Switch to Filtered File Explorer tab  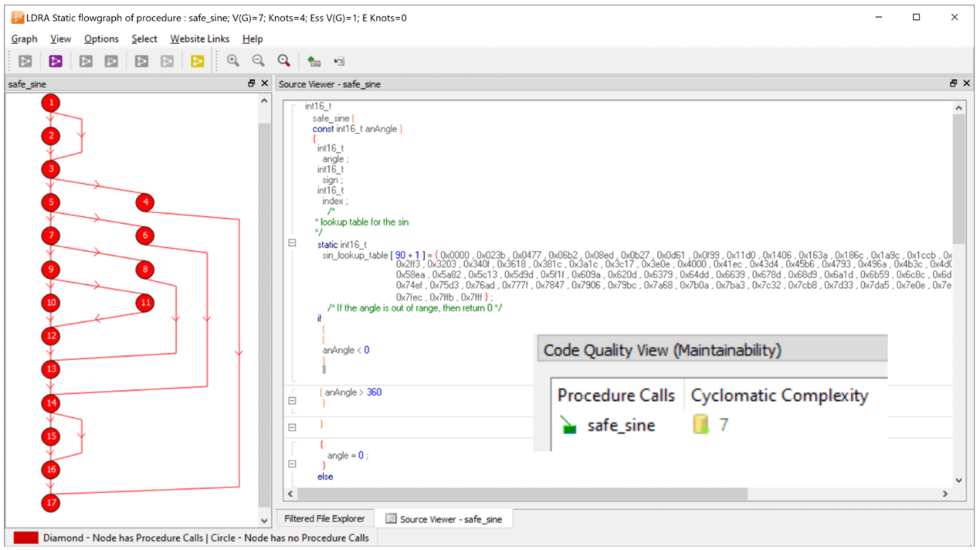click(x=324, y=519)
